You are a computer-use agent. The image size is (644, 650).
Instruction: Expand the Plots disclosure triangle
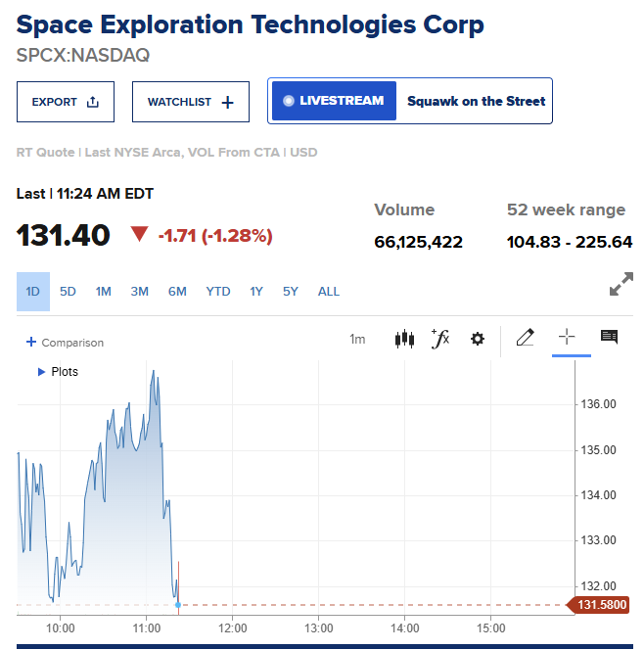click(41, 372)
